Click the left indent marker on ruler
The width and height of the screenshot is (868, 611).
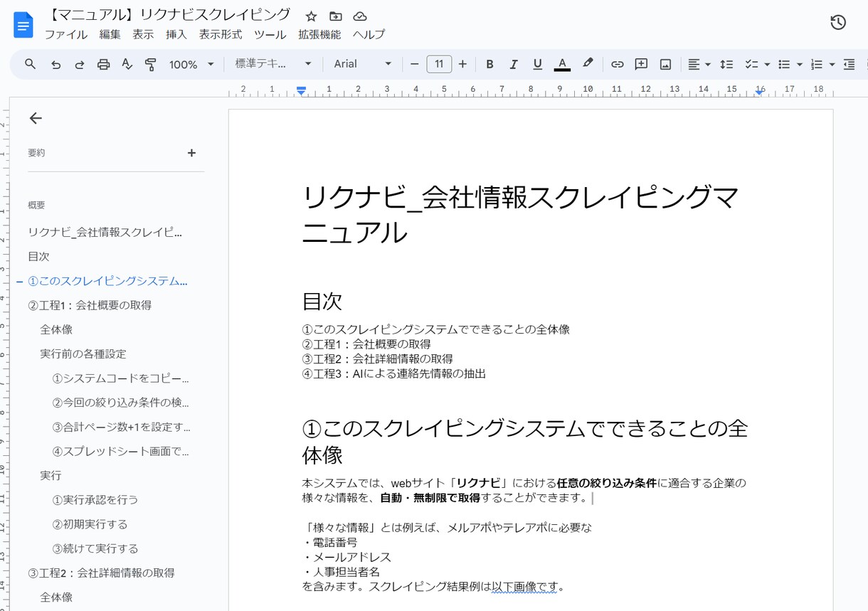coord(301,91)
